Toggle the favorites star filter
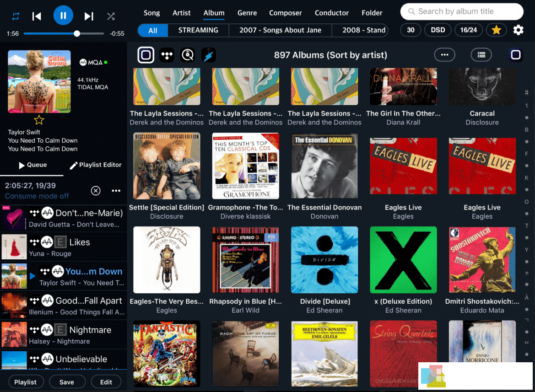 pyautogui.click(x=496, y=30)
